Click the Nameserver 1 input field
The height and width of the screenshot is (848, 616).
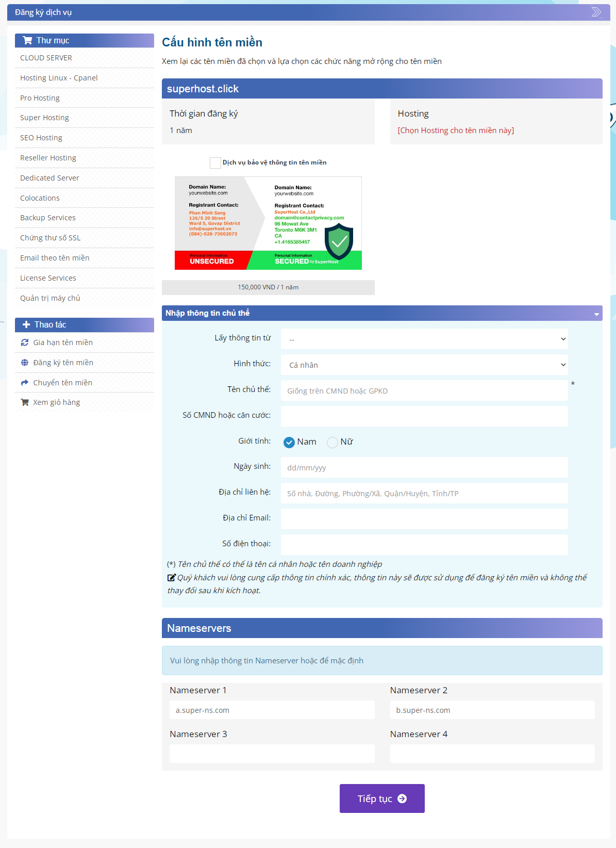click(272, 710)
